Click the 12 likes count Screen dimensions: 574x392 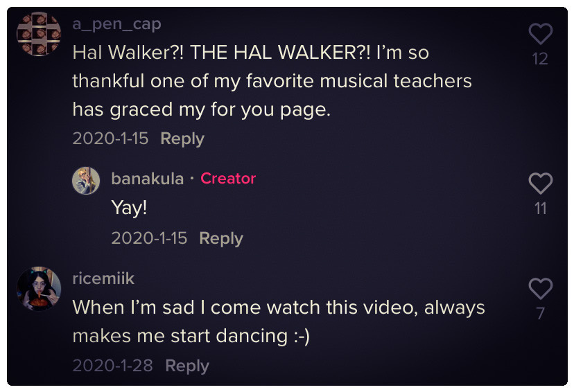(x=540, y=59)
